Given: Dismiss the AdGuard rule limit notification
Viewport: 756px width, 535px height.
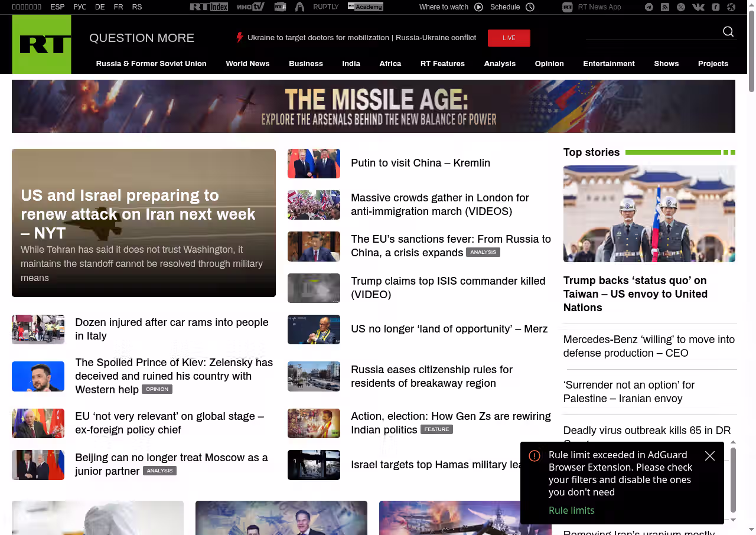Looking at the screenshot, I should click(710, 456).
